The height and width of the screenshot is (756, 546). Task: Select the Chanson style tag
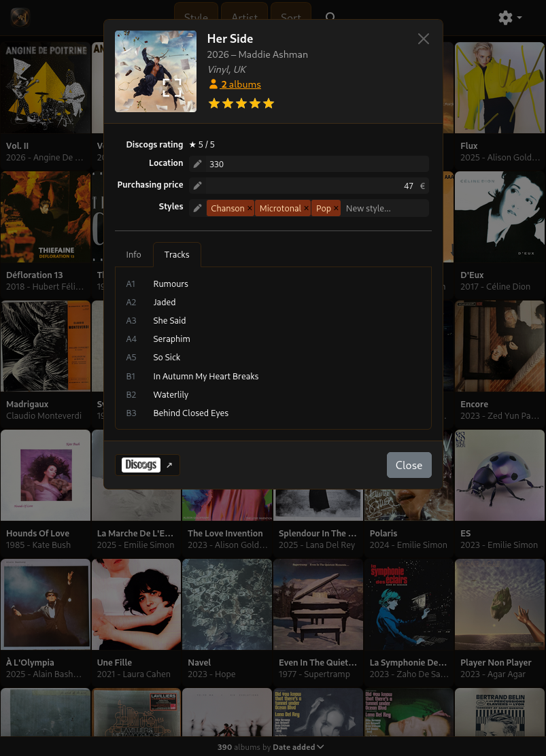[x=227, y=208]
